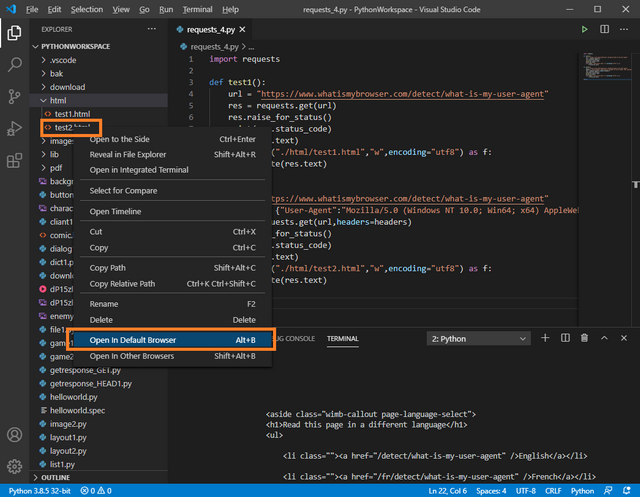Open the Terminal menu
640x497 pixels.
click(197, 9)
